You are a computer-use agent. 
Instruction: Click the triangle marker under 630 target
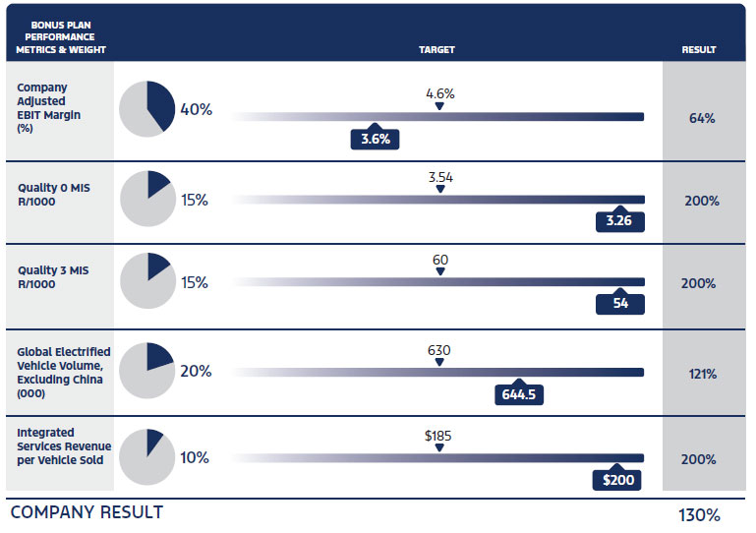[439, 362]
